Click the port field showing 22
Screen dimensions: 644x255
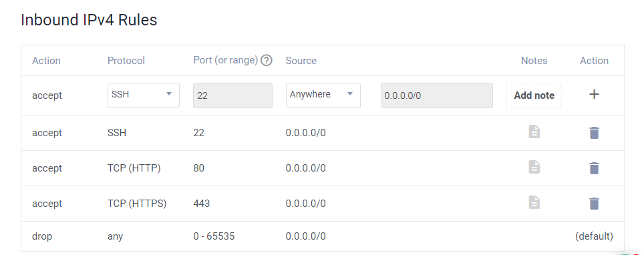[x=233, y=95]
